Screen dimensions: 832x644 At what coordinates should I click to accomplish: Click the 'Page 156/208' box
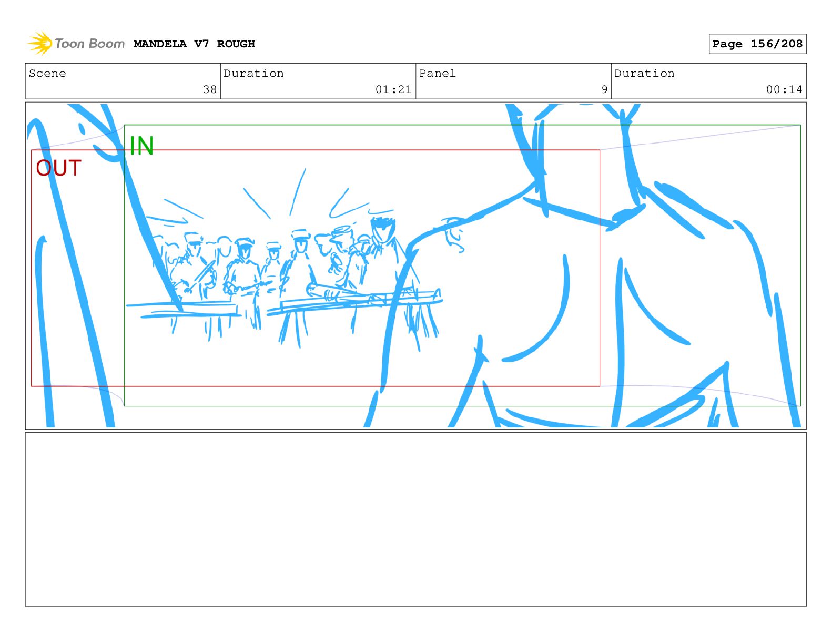coord(757,44)
